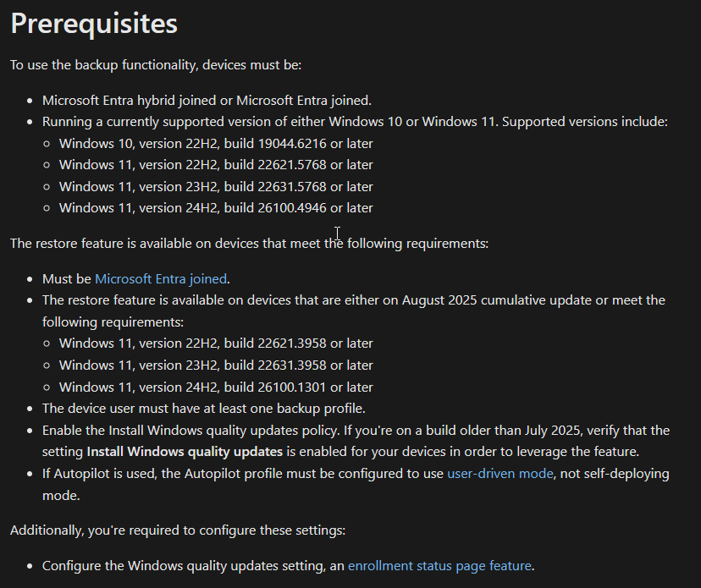The width and height of the screenshot is (701, 588).
Task: Click 'The restore feature is available' paragraph
Action: pyautogui.click(x=249, y=244)
